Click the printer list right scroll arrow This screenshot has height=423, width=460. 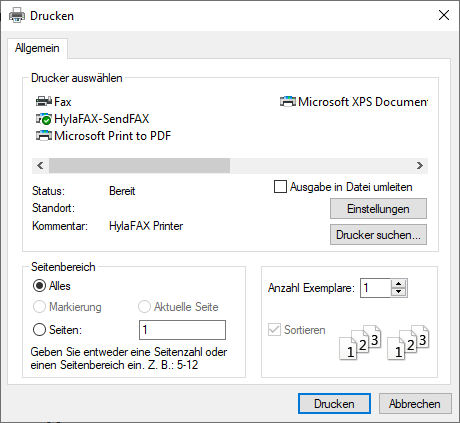420,165
